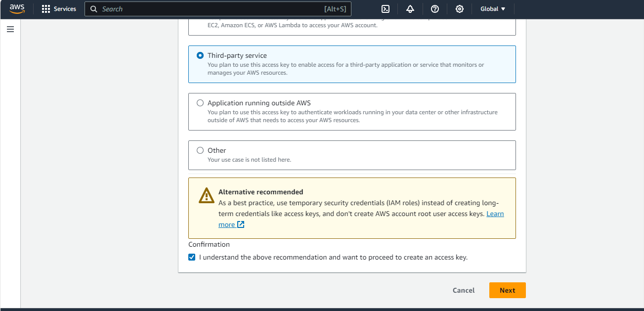Open the settings gear icon

460,9
